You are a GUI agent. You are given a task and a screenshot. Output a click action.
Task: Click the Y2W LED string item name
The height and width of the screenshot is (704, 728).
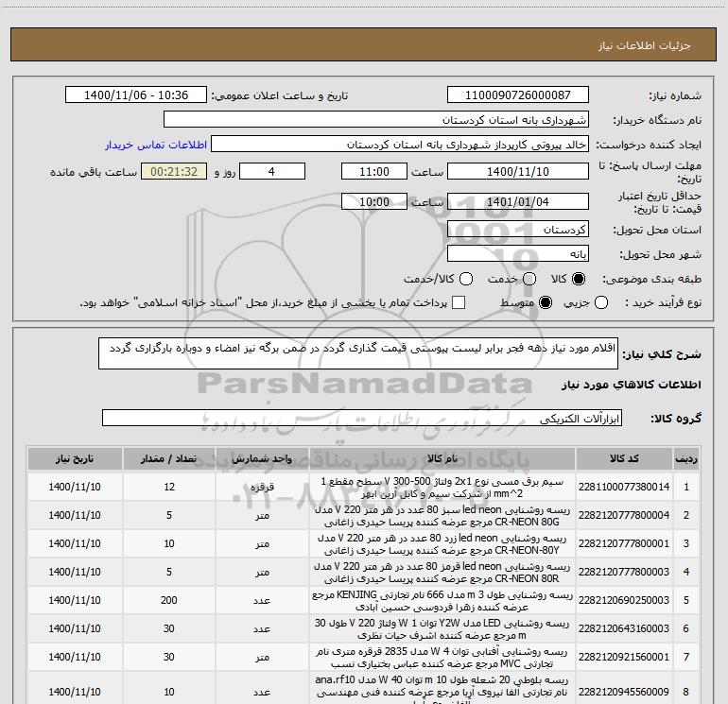tap(442, 628)
